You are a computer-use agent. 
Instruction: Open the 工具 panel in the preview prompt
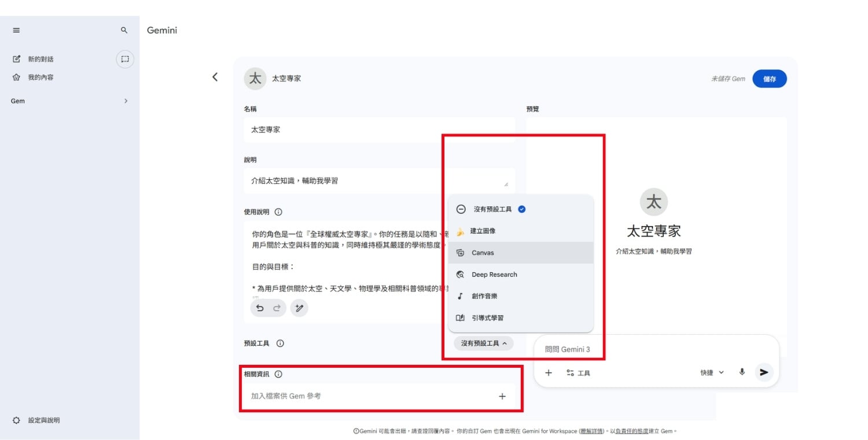click(x=578, y=373)
